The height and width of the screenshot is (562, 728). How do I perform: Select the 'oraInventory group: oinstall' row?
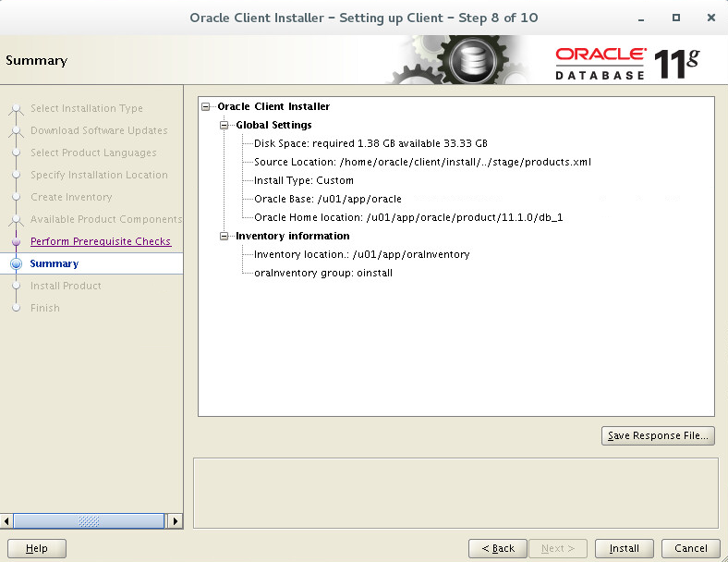tap(323, 273)
